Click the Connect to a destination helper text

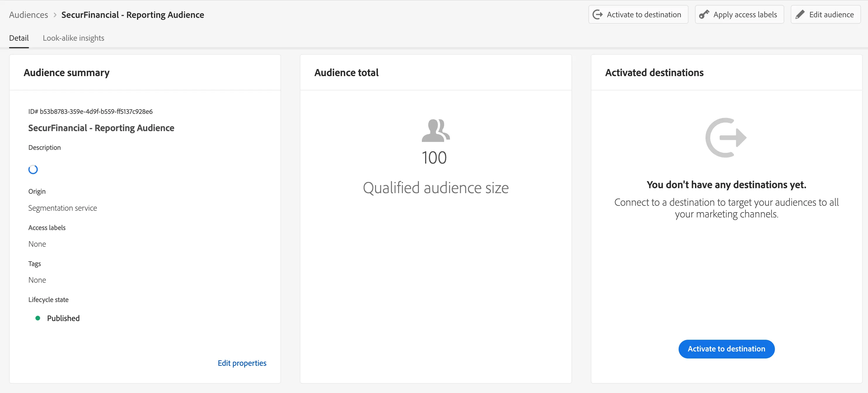727,208
